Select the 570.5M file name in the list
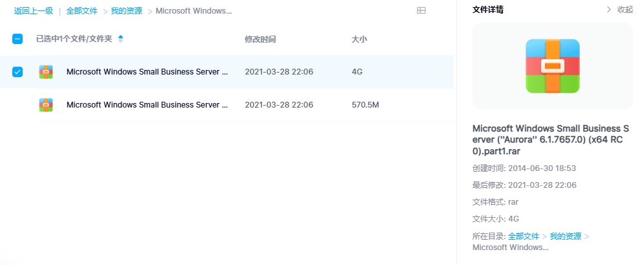The width and height of the screenshot is (644, 265). click(x=147, y=105)
